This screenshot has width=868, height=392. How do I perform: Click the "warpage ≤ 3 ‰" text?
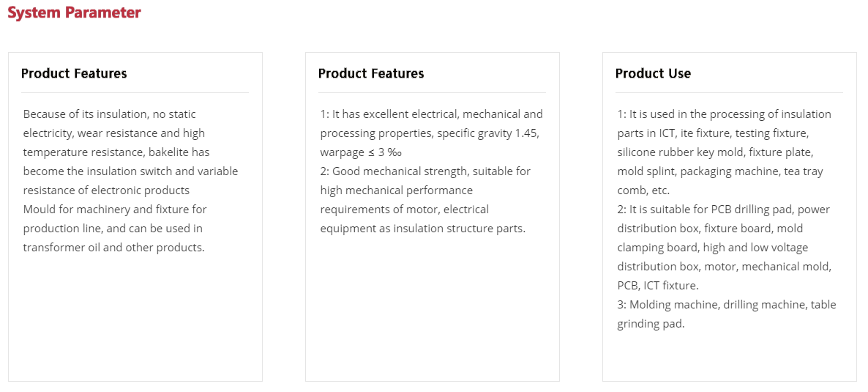tap(362, 152)
